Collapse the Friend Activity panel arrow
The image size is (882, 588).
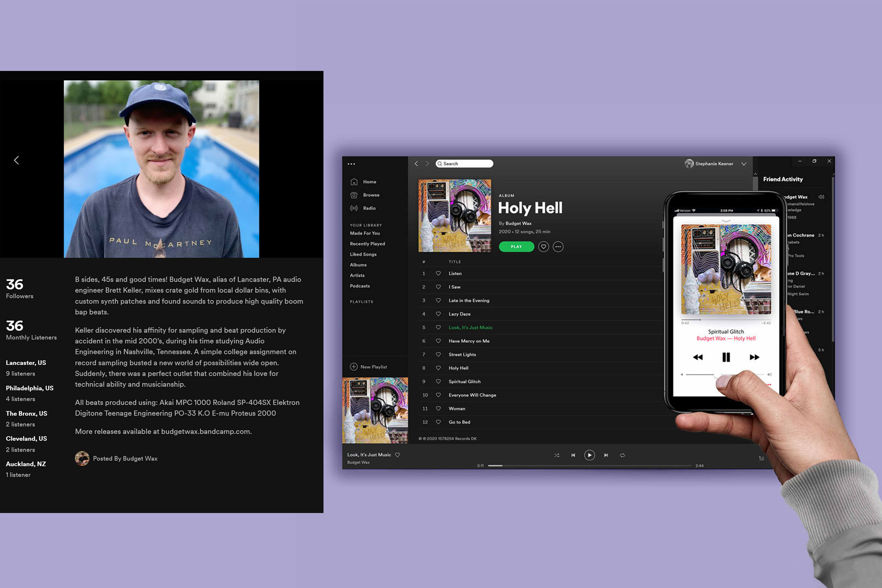[x=755, y=174]
